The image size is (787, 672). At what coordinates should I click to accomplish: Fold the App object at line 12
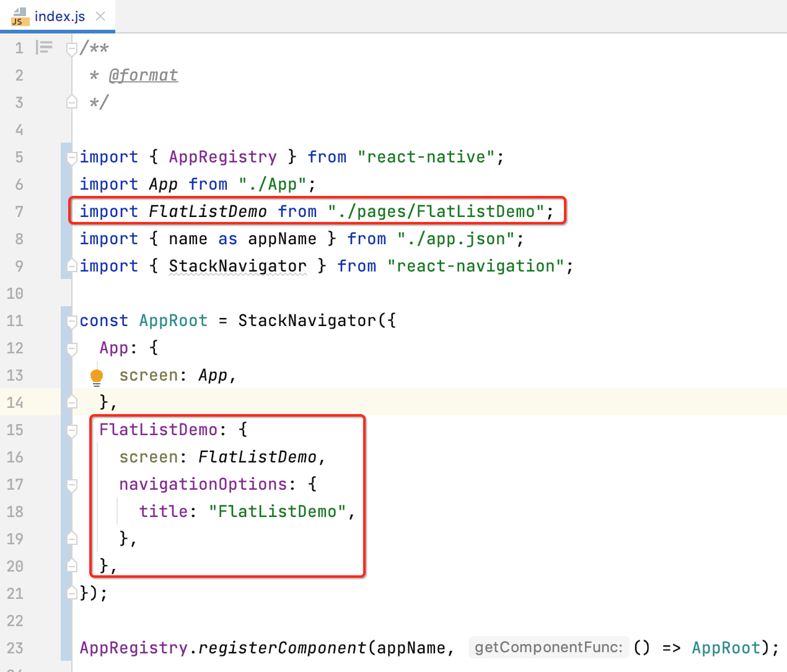[x=72, y=348]
